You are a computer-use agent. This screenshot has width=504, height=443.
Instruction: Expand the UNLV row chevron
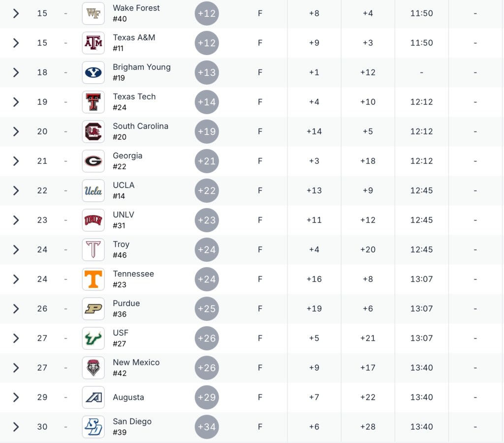[x=16, y=220]
